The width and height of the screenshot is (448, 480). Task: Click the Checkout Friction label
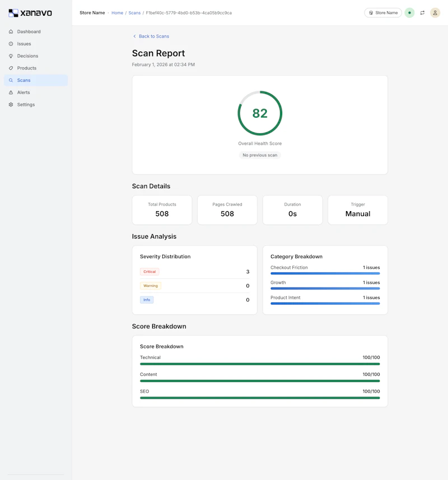(x=289, y=267)
